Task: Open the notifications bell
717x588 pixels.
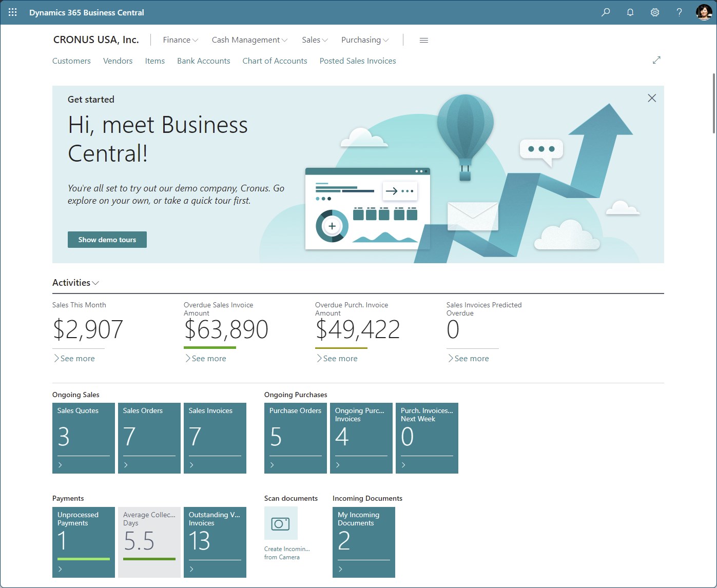Action: coord(630,12)
